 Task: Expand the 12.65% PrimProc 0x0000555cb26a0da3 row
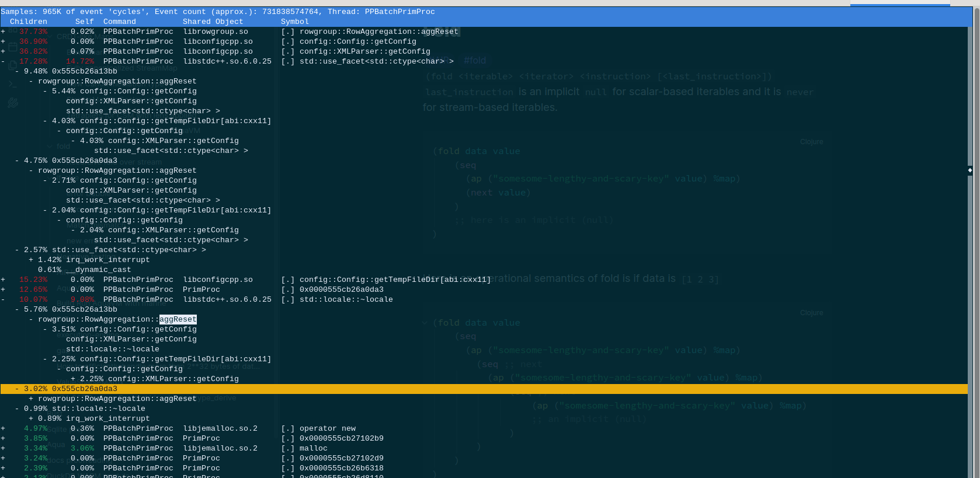click(3, 289)
